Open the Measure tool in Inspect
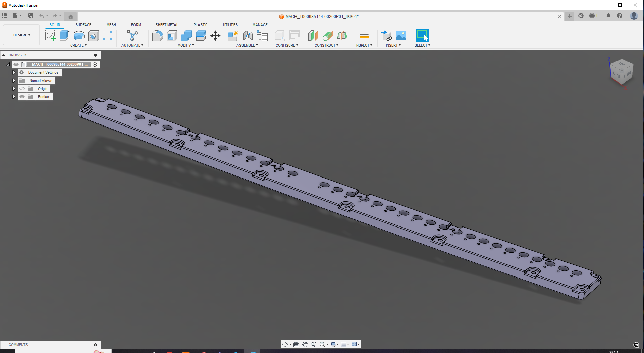The image size is (644, 353). [364, 35]
